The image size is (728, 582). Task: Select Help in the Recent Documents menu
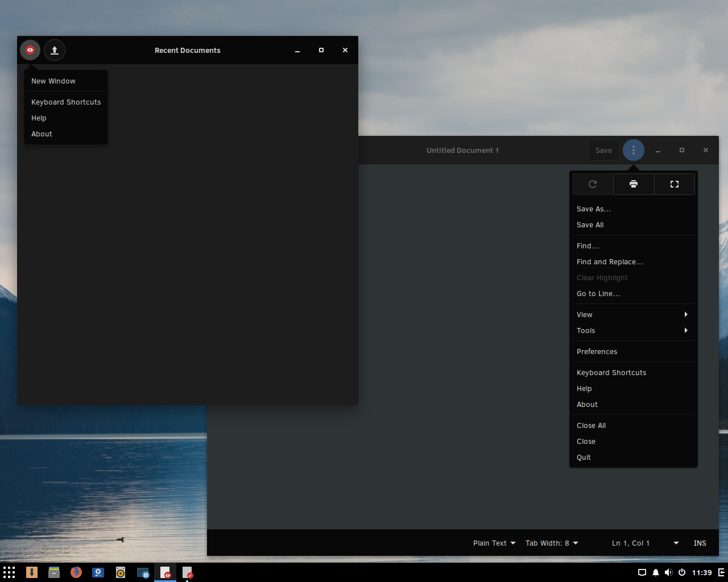[66, 118]
